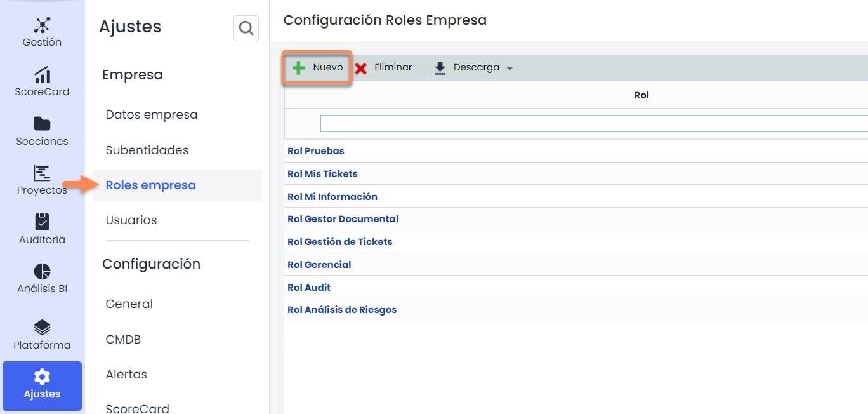
Task: Open the CMDB configuration entry
Action: [123, 340]
